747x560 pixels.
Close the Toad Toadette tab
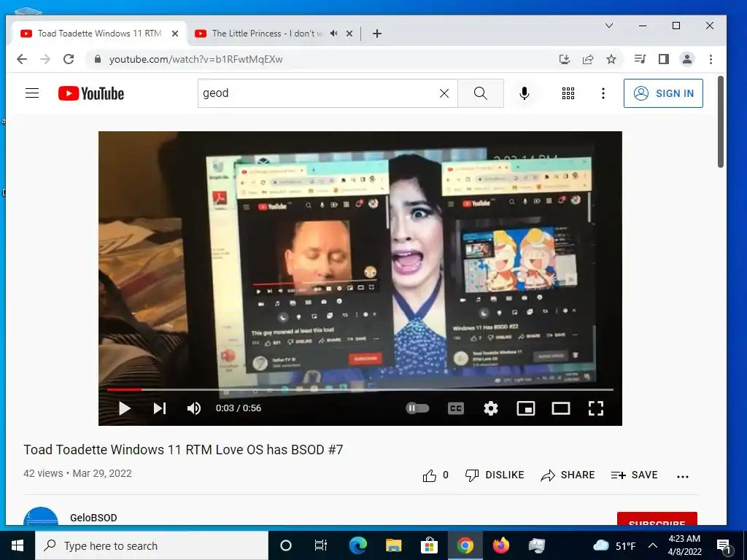[x=175, y=34]
